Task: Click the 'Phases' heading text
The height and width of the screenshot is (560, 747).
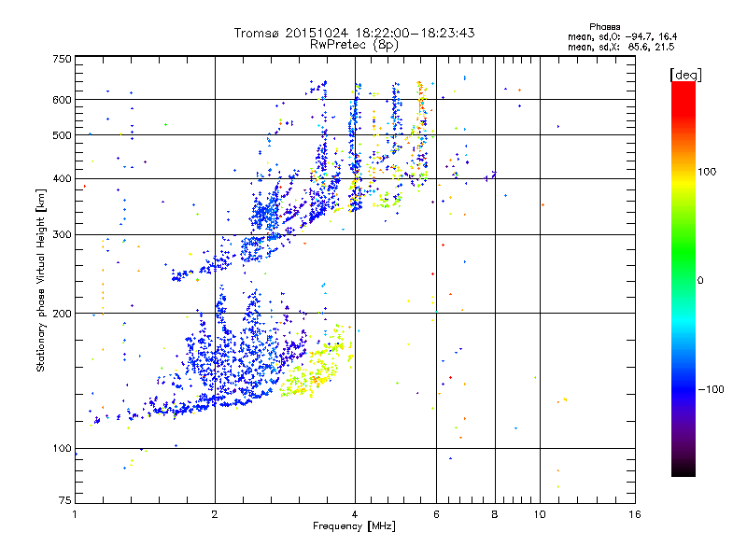Action: tap(604, 27)
